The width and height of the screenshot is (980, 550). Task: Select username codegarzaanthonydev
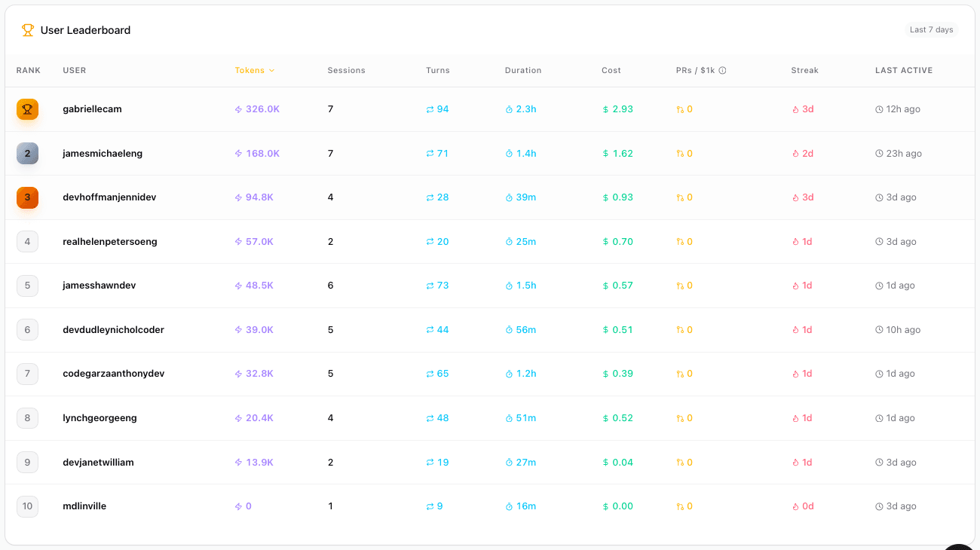pos(113,374)
